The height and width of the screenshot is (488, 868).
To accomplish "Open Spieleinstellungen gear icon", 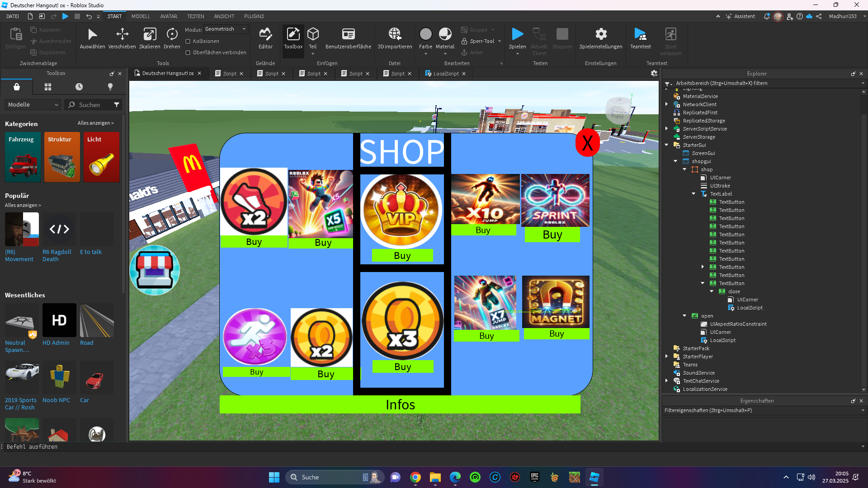I will pyautogui.click(x=601, y=35).
